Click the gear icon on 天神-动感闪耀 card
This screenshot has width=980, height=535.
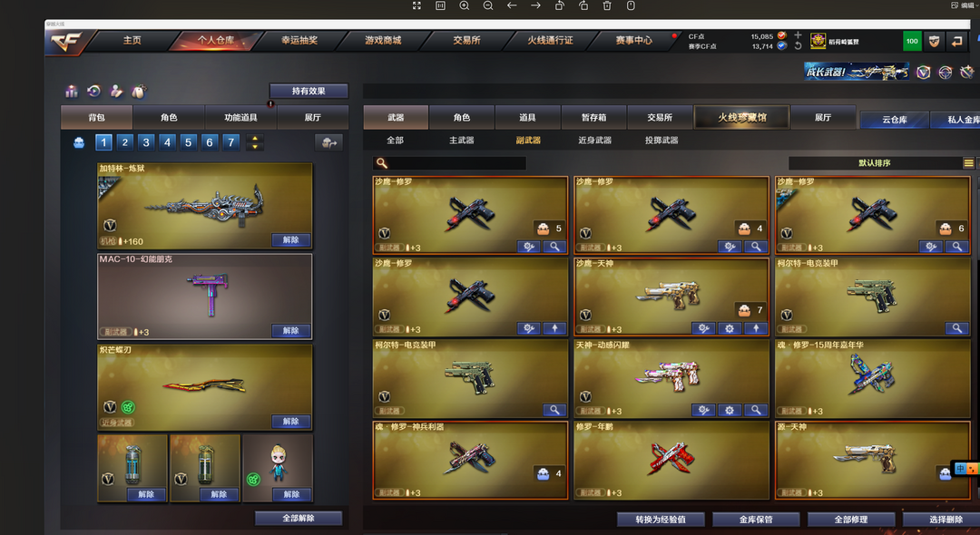(730, 410)
